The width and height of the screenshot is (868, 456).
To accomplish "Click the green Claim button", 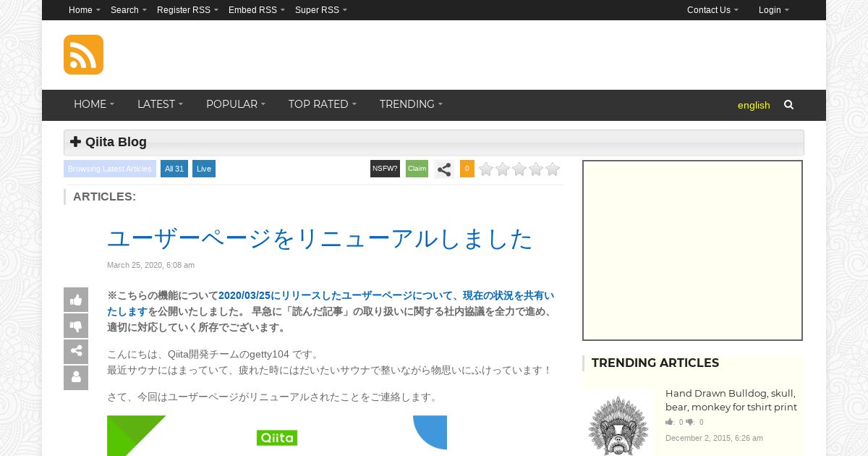I will (417, 169).
